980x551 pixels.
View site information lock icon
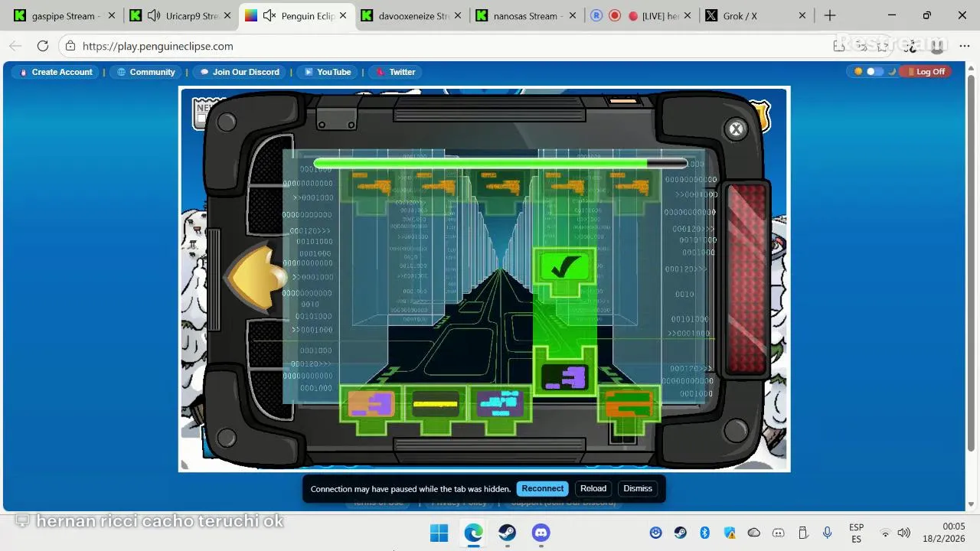point(70,46)
